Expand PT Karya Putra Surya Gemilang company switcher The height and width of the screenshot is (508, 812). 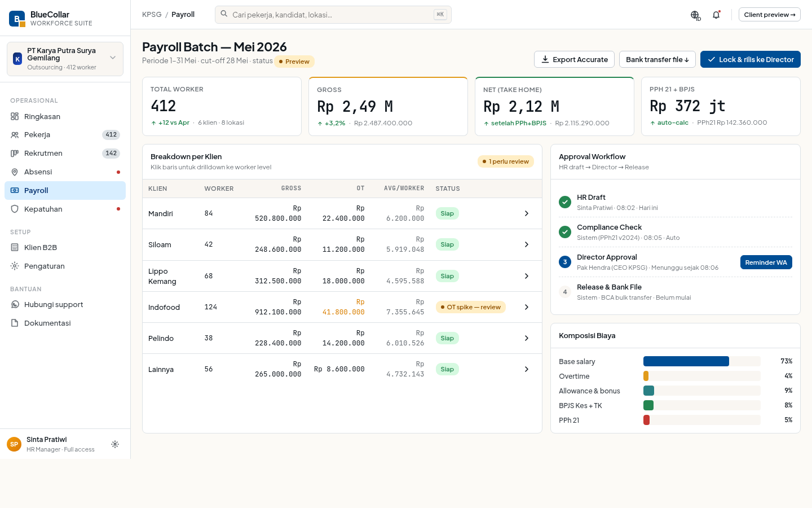click(x=65, y=59)
